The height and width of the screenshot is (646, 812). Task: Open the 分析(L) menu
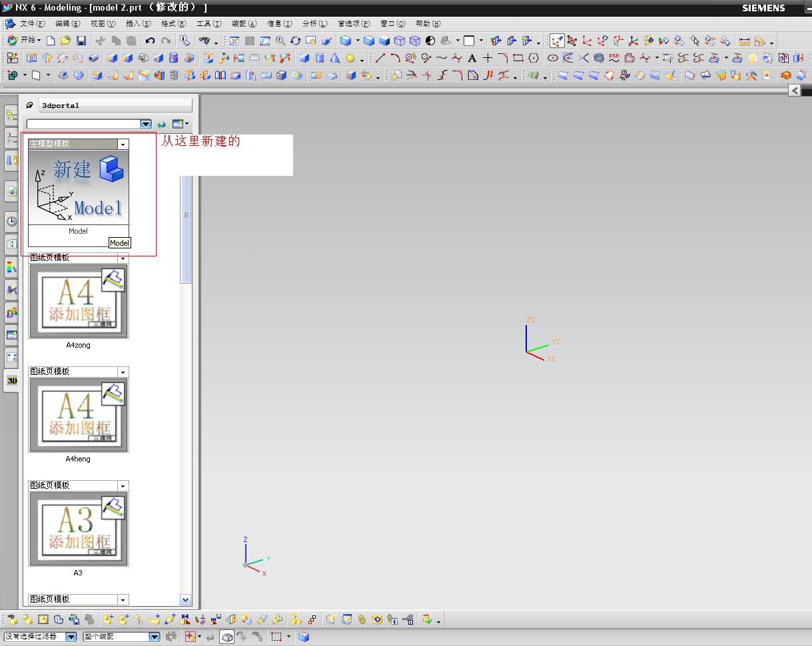[314, 23]
